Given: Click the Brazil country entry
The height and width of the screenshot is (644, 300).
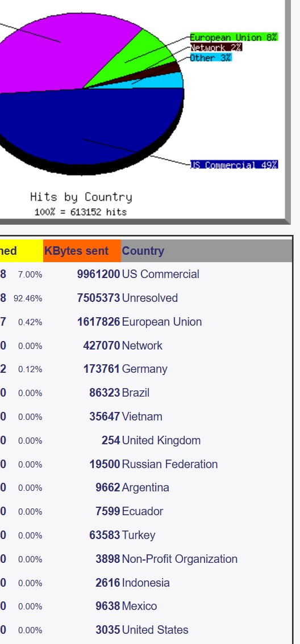Looking at the screenshot, I should coord(135,393).
